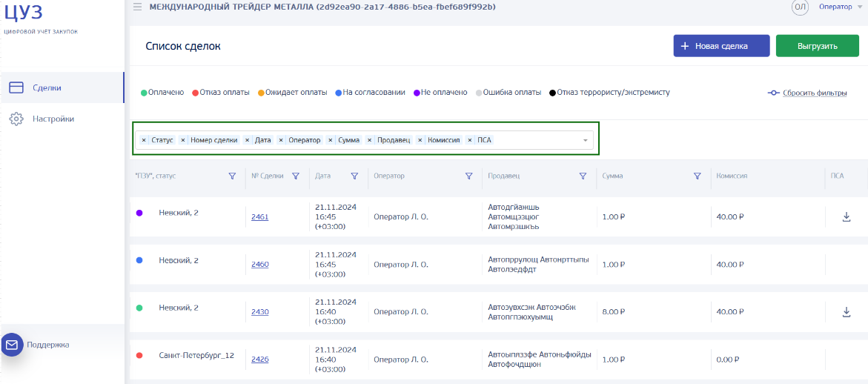Remove the Оператор column tag
The image size is (868, 384).
281,141
